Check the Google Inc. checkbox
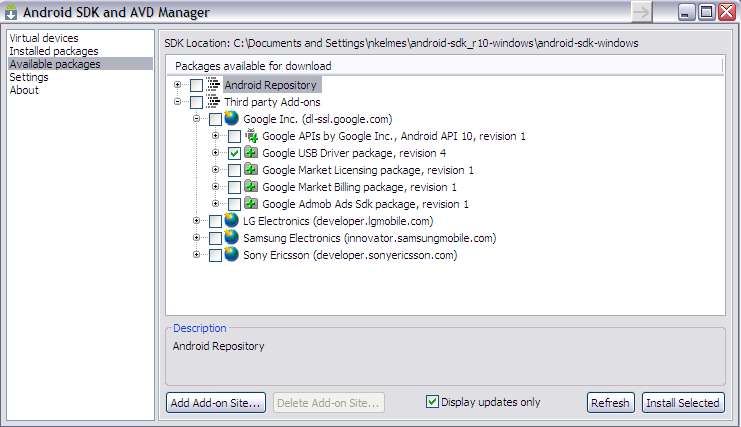 (215, 119)
